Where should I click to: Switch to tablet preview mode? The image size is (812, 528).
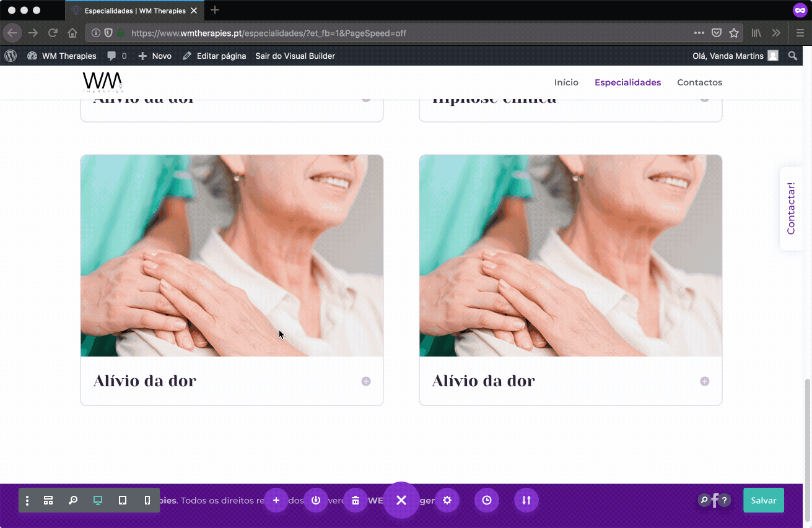[x=123, y=500]
